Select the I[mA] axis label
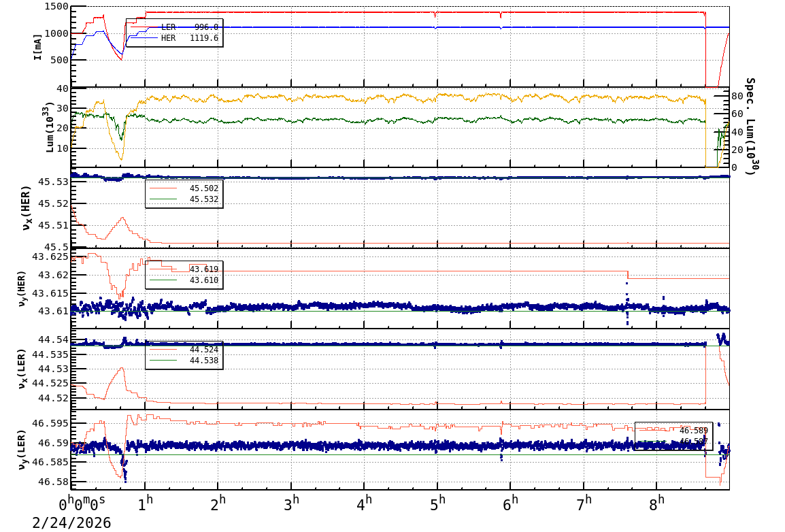 [x=38, y=48]
